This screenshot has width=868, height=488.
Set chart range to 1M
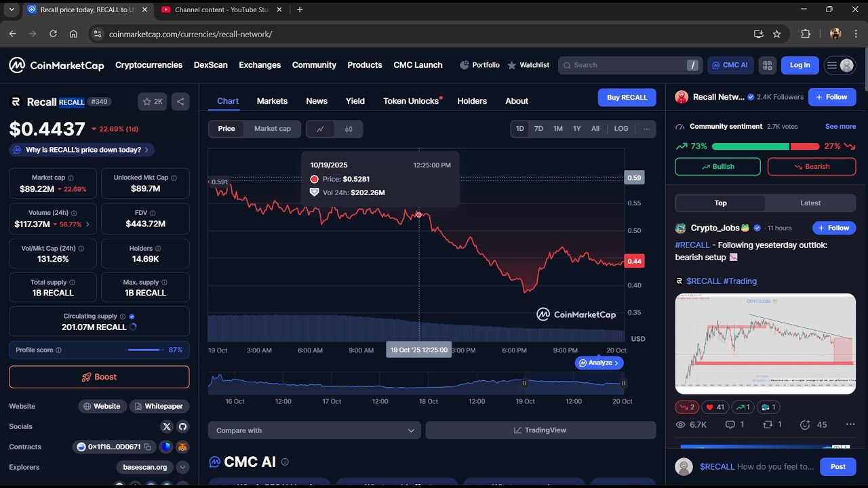point(558,129)
